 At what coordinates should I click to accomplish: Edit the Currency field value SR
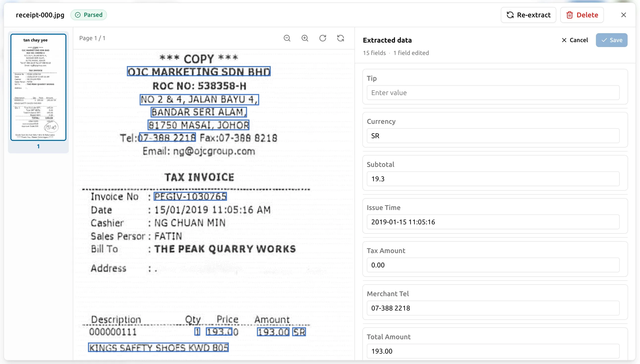(493, 136)
